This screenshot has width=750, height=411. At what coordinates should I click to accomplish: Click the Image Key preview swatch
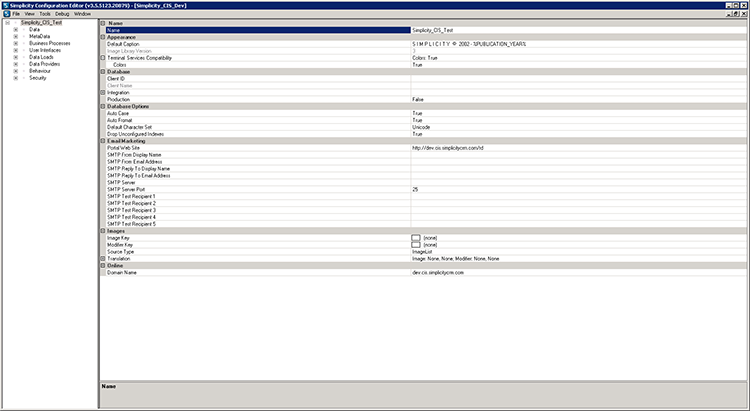pyautogui.click(x=416, y=238)
